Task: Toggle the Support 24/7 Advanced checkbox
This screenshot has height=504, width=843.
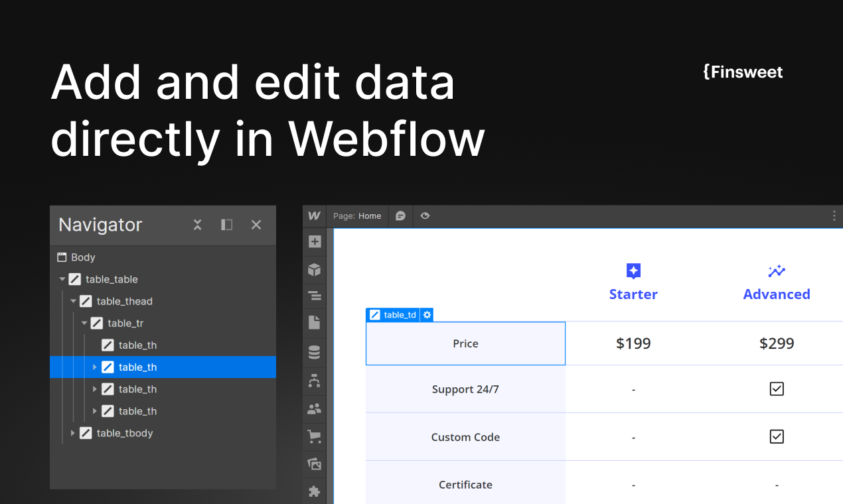Action: coord(777,389)
